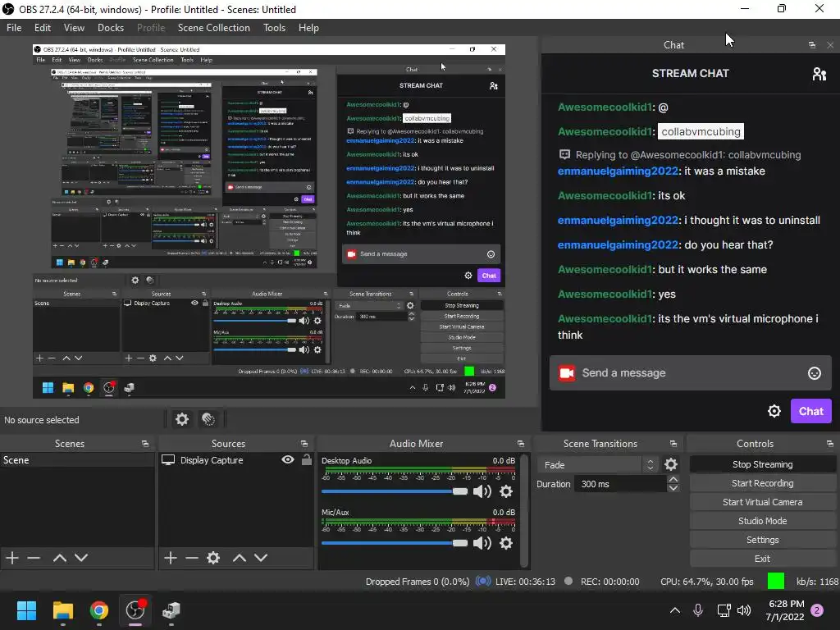
Task: Open community users list icon in Stream Chat
Action: click(x=819, y=73)
